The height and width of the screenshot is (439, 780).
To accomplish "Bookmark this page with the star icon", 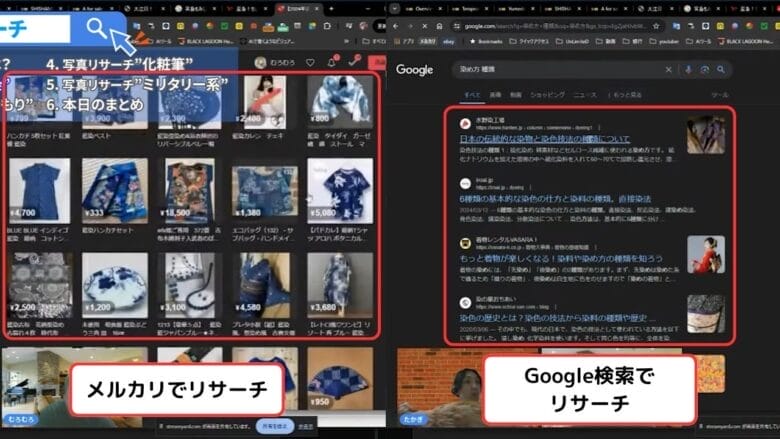I will click(656, 26).
